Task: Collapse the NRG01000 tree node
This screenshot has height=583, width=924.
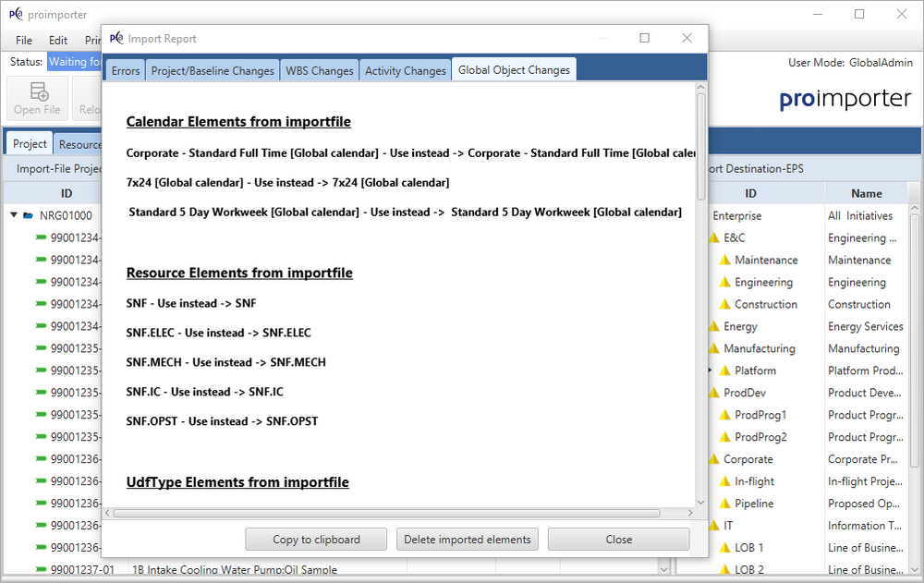Action: click(x=15, y=215)
